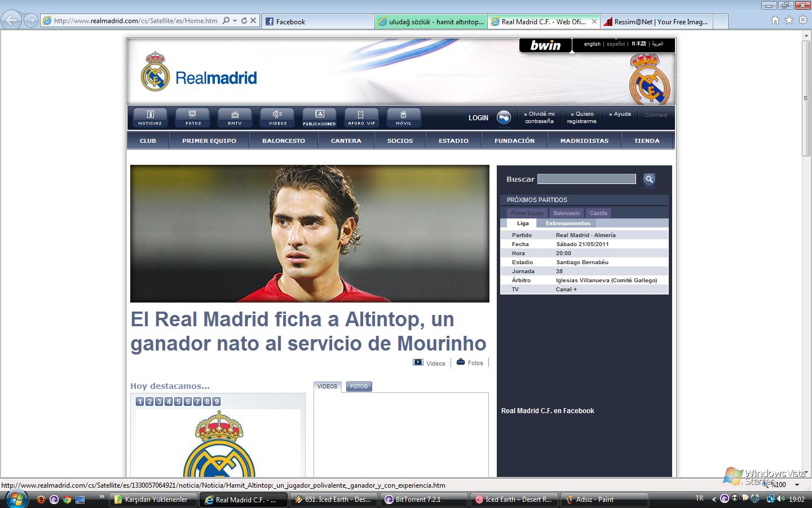
Task: Switch to the FOTOS tab in media panel
Action: (359, 387)
